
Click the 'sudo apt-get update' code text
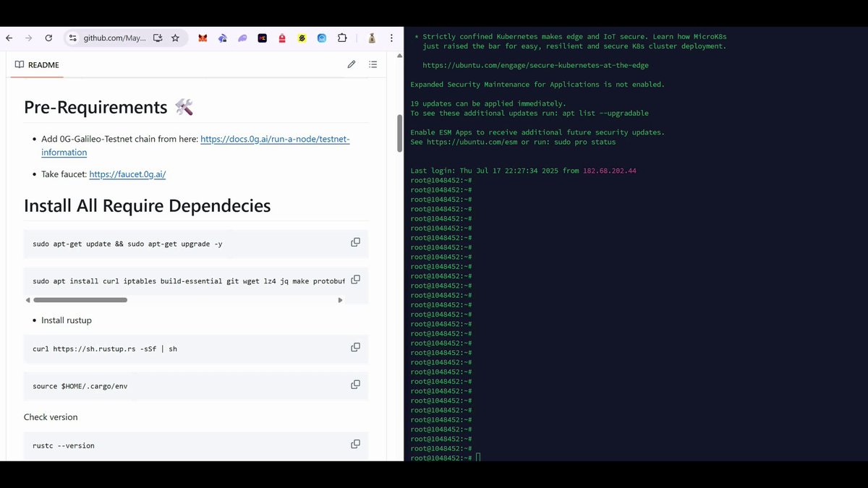(127, 244)
